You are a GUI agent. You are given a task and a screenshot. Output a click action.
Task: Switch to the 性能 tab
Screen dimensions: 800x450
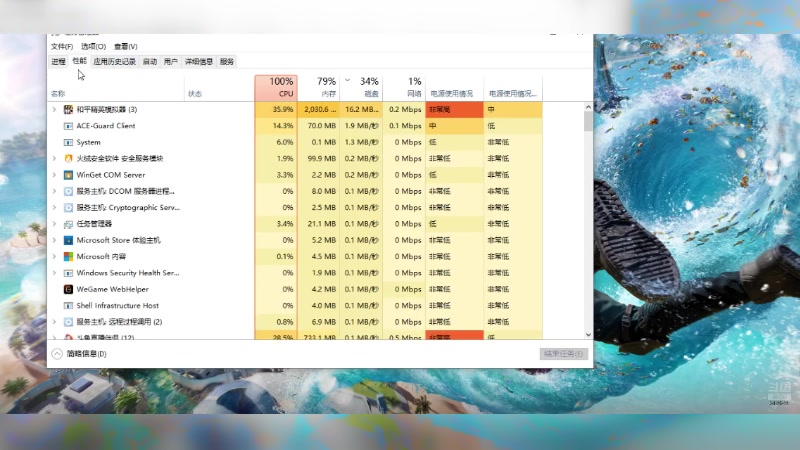80,61
